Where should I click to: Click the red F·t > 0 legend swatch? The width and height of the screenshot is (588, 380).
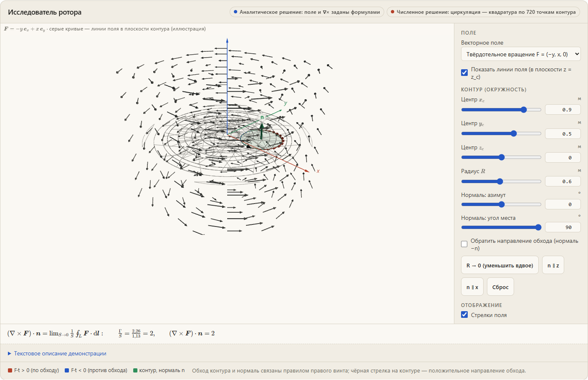[10, 370]
